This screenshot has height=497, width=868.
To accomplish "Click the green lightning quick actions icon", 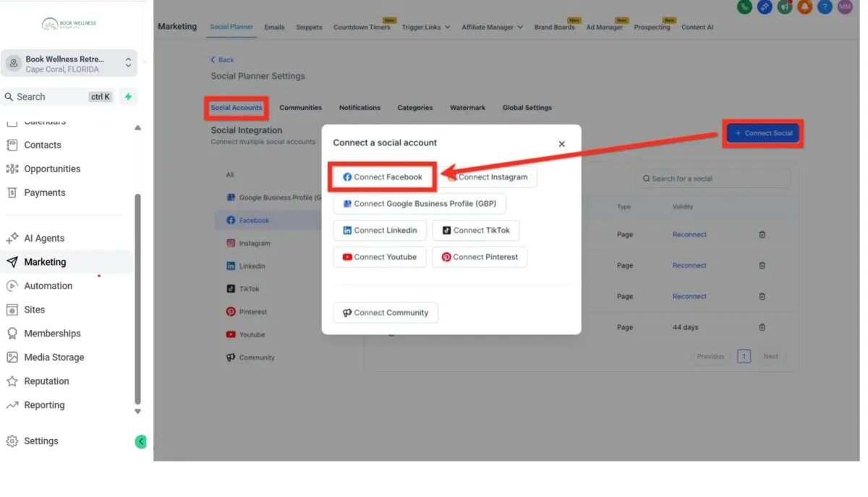I will (x=128, y=96).
